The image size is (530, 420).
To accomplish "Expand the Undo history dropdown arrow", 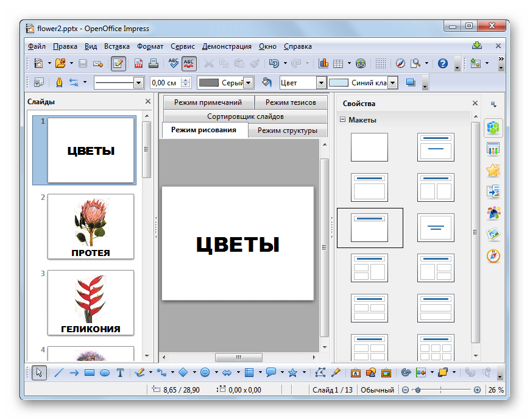I will pyautogui.click(x=285, y=63).
